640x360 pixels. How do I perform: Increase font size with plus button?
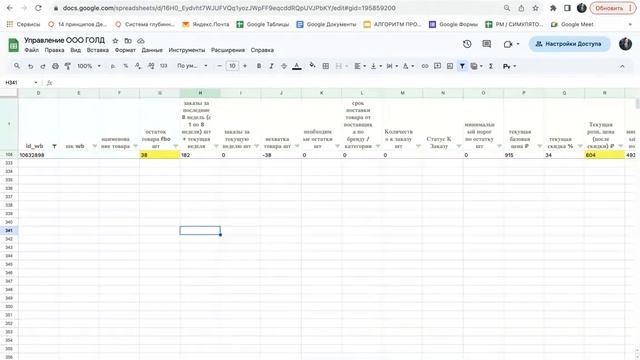245,66
